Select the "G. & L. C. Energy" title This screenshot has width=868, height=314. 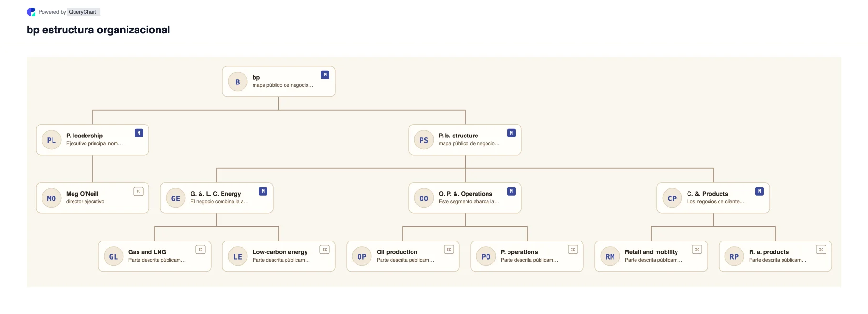coord(216,194)
